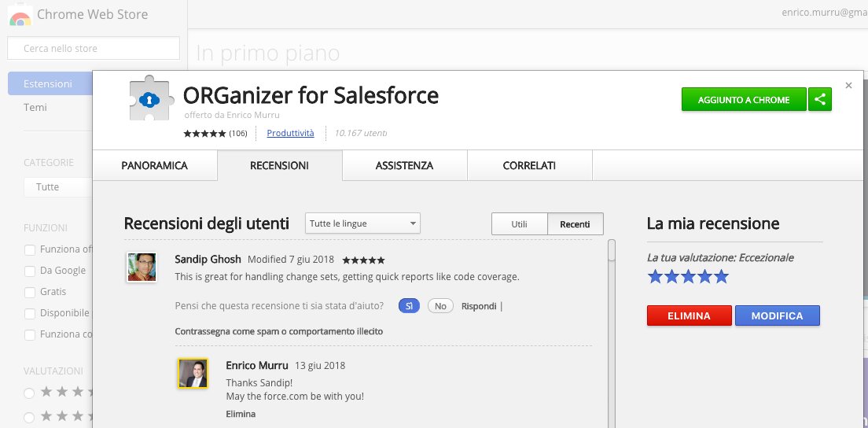Sort reviews by Utili
This screenshot has width=868, height=428.
click(x=519, y=224)
